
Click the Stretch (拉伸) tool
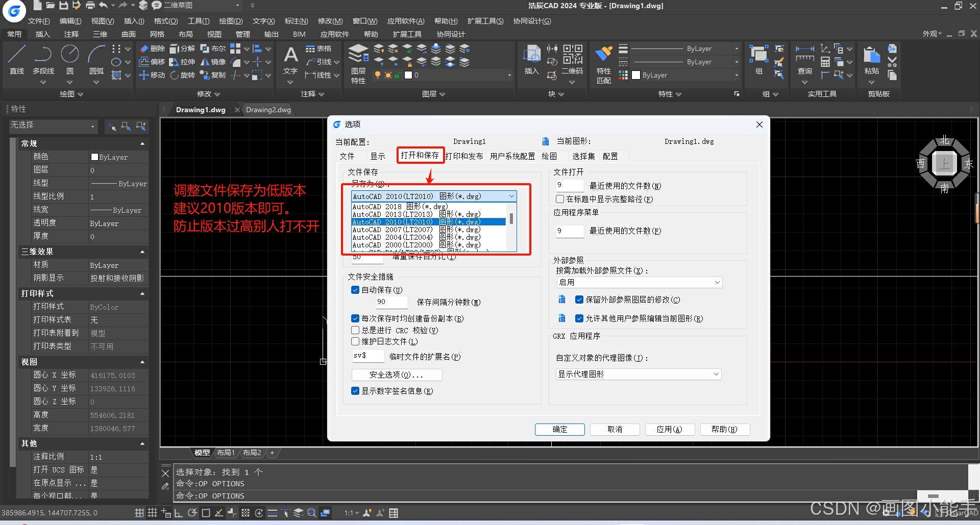(182, 62)
